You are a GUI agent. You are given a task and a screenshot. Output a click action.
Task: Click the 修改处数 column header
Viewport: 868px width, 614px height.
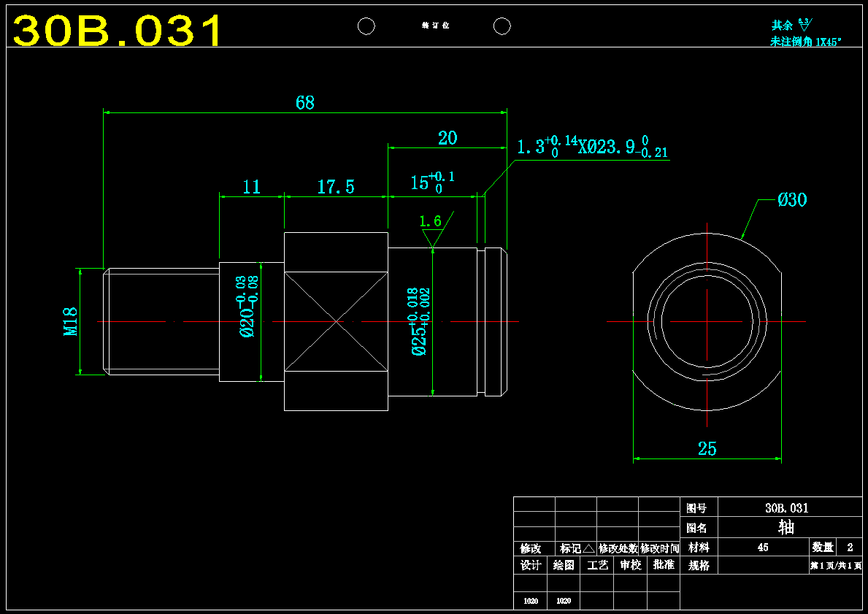pyautogui.click(x=618, y=549)
